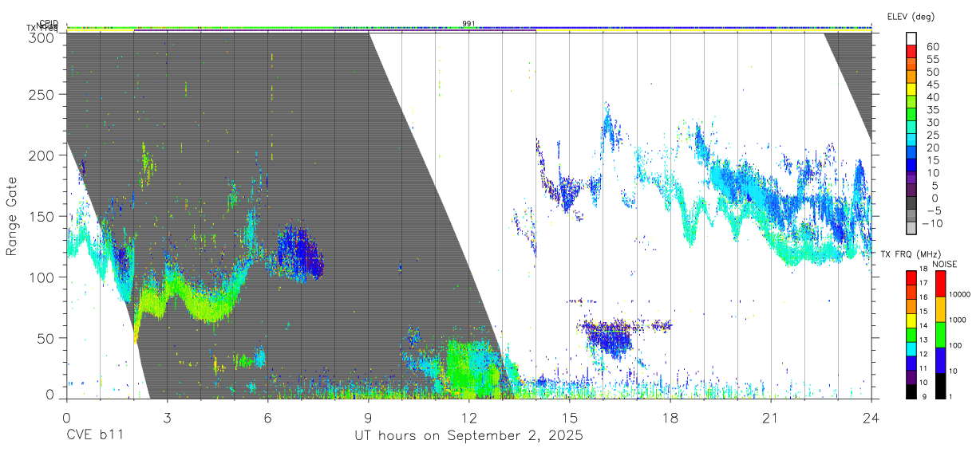This screenshot has width=980, height=452.
Task: Click the 1 label on NOISE scale
Action: (x=950, y=397)
